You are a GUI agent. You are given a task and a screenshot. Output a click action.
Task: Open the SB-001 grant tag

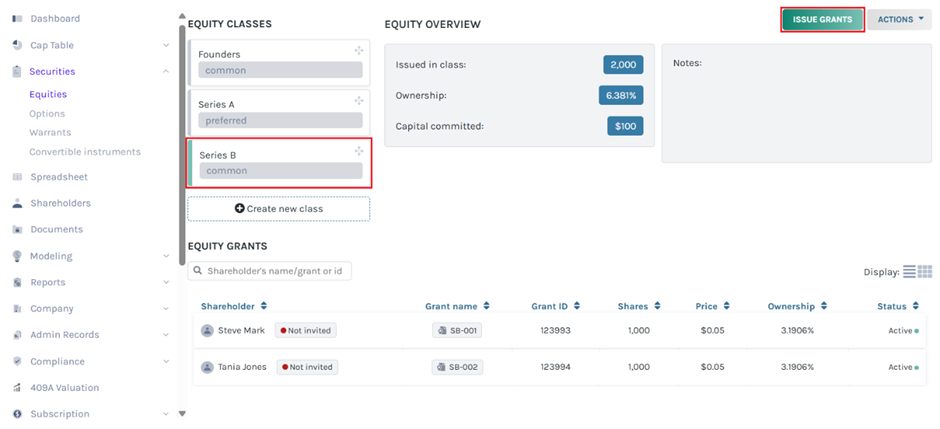point(457,330)
